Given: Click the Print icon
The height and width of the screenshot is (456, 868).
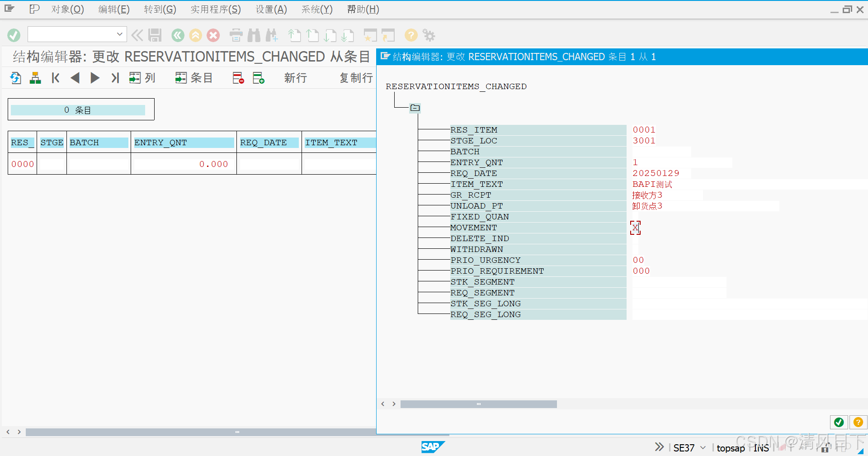Looking at the screenshot, I should click(236, 35).
